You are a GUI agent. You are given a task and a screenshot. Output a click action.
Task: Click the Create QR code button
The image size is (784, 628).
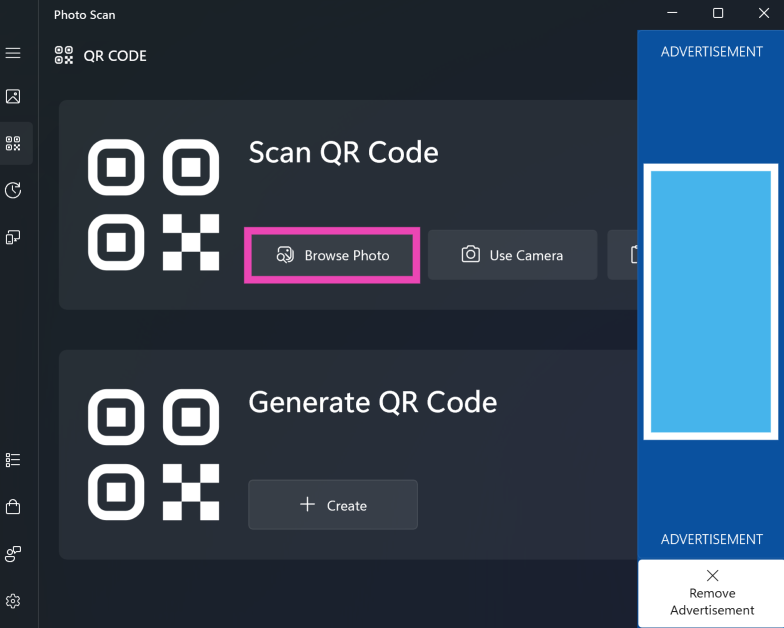[333, 505]
